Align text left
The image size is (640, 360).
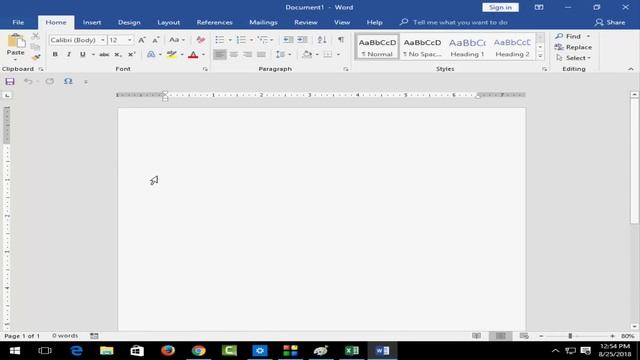(220, 54)
